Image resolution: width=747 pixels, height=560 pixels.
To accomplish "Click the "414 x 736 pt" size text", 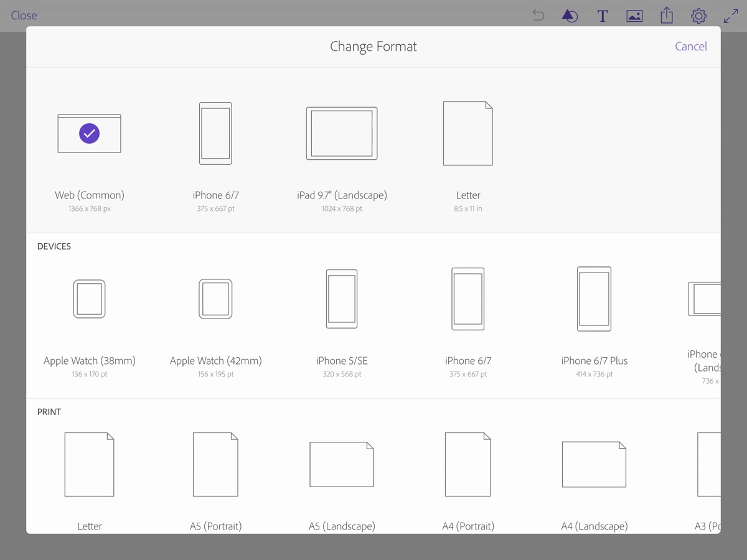I will [x=594, y=374].
